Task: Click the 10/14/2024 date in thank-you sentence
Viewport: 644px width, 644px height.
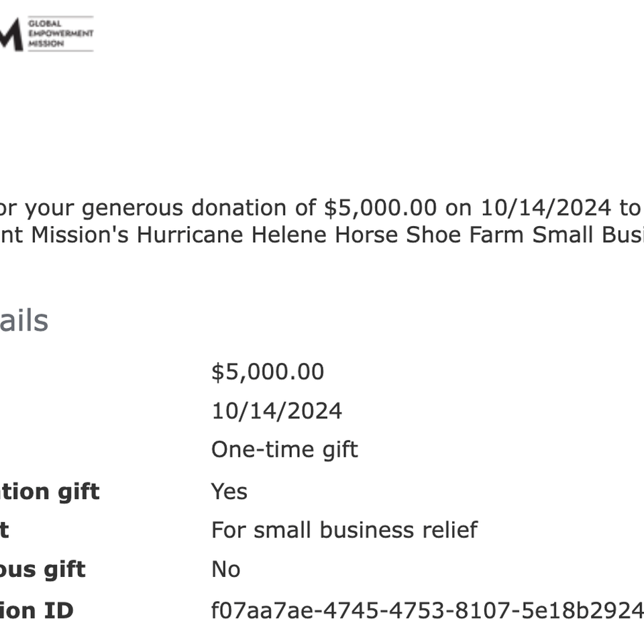Action: tap(546, 208)
